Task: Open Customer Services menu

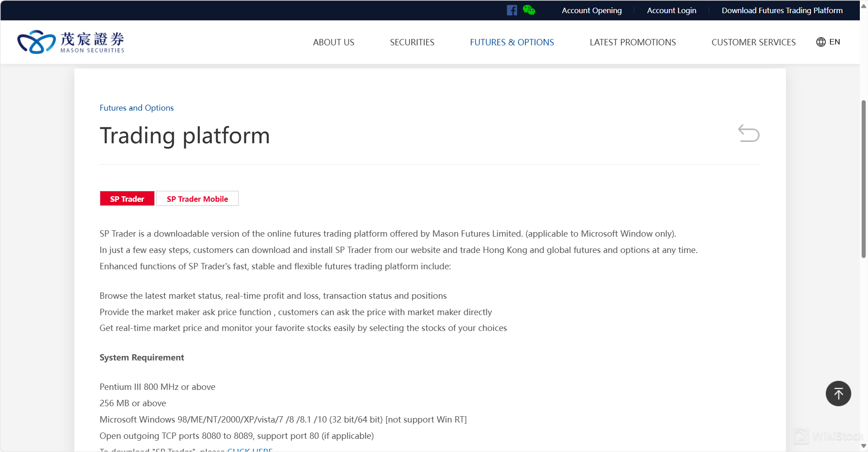Action: coord(753,42)
